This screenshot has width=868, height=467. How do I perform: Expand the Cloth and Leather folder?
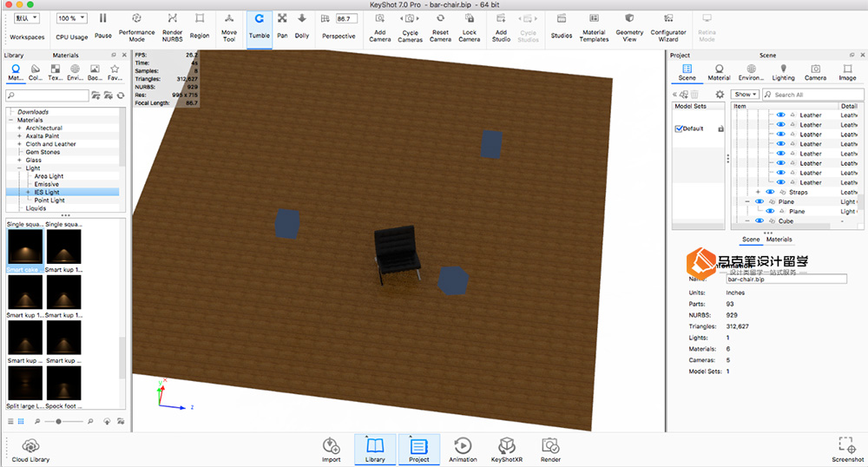(19, 144)
